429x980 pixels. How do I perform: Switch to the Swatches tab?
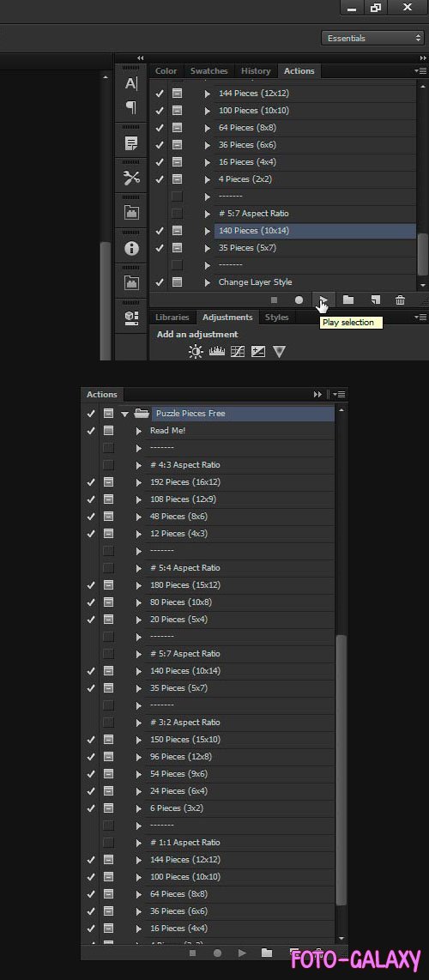(209, 71)
